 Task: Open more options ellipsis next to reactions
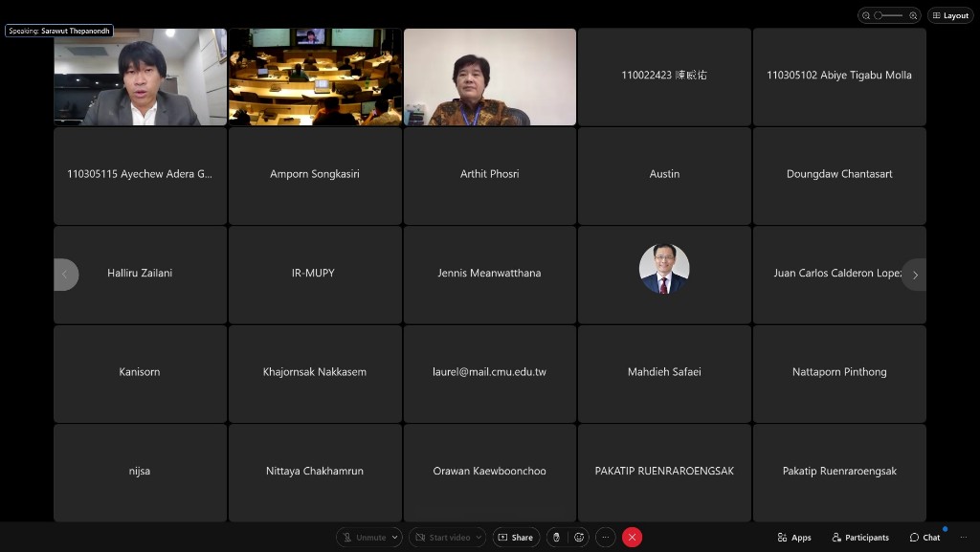(605, 537)
